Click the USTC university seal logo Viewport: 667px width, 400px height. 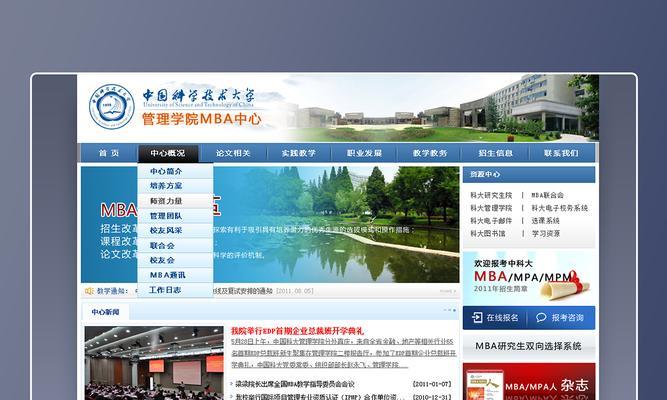(x=111, y=106)
